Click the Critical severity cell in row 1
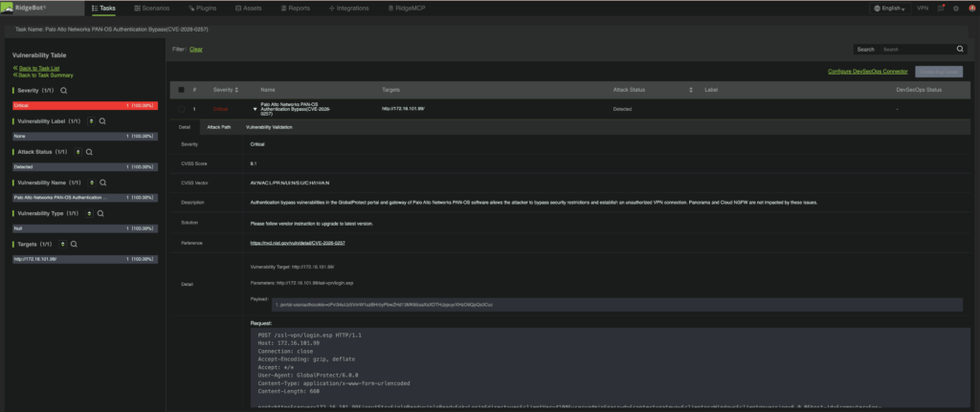The height and width of the screenshot is (412, 980). pyautogui.click(x=221, y=109)
